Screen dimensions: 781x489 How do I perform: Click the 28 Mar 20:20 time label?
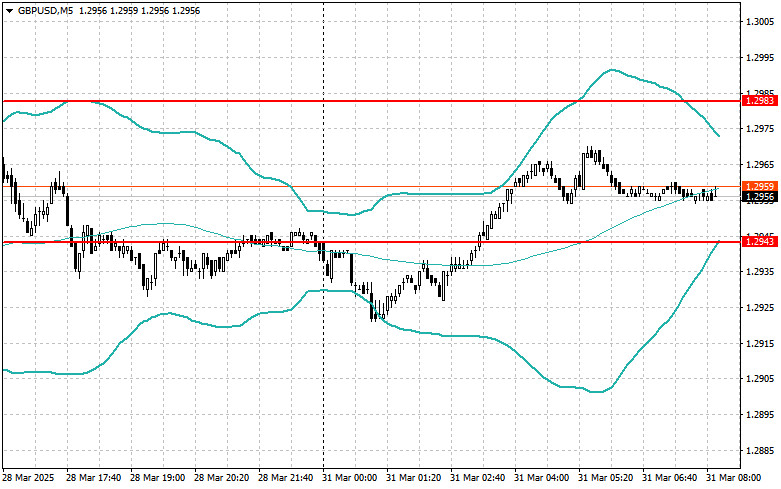coord(221,478)
